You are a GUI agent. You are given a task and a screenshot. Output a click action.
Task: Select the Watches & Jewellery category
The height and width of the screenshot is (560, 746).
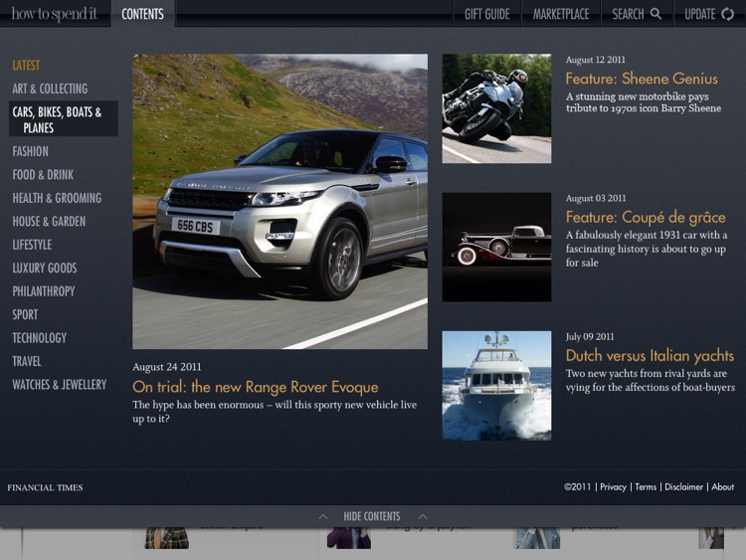click(x=60, y=384)
